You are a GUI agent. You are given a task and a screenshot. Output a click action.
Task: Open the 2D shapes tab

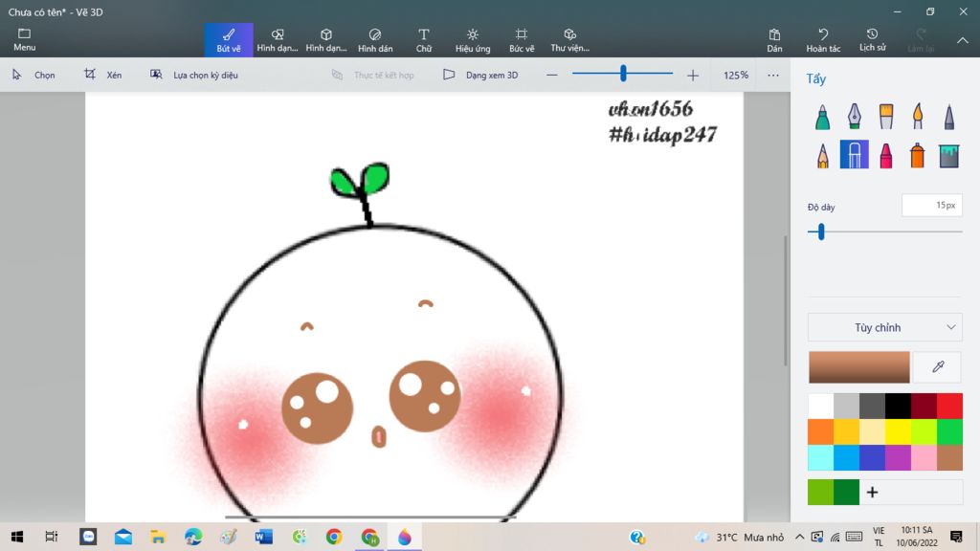click(278, 40)
